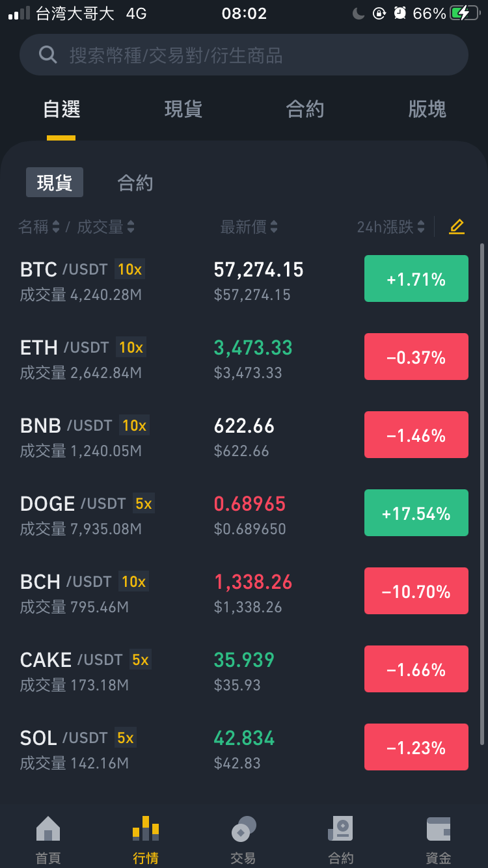488x868 pixels.
Task: Tap the search magnifier icon
Action: pyautogui.click(x=47, y=55)
